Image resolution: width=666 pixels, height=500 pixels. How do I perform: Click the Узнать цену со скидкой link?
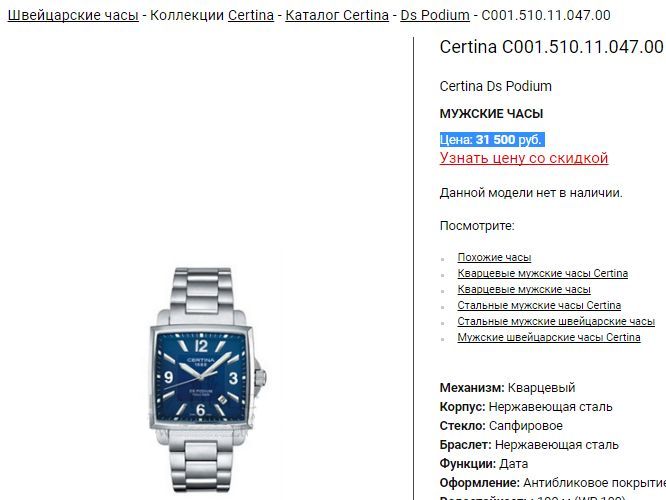(524, 158)
